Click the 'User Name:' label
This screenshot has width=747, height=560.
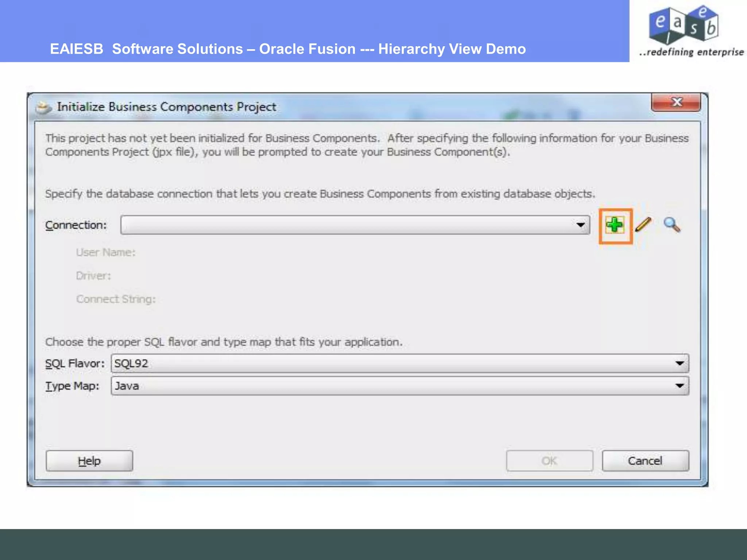tap(106, 252)
